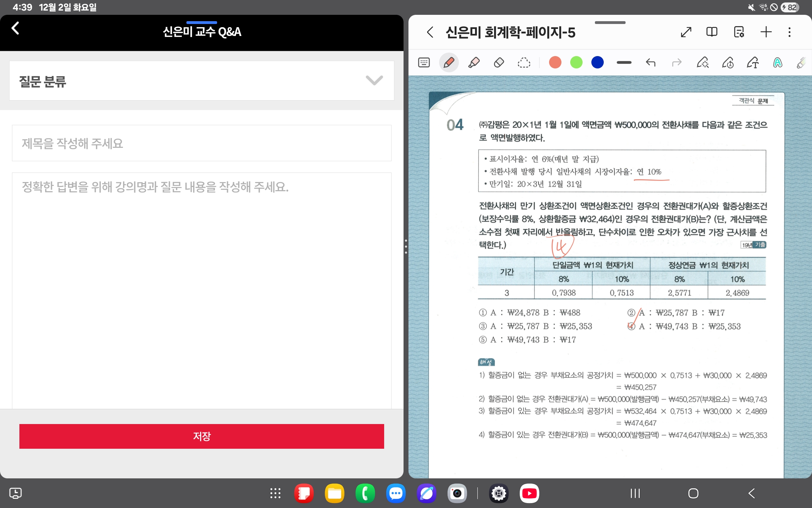Click the undo arrow
Viewport: 812px width, 508px height.
(x=651, y=63)
